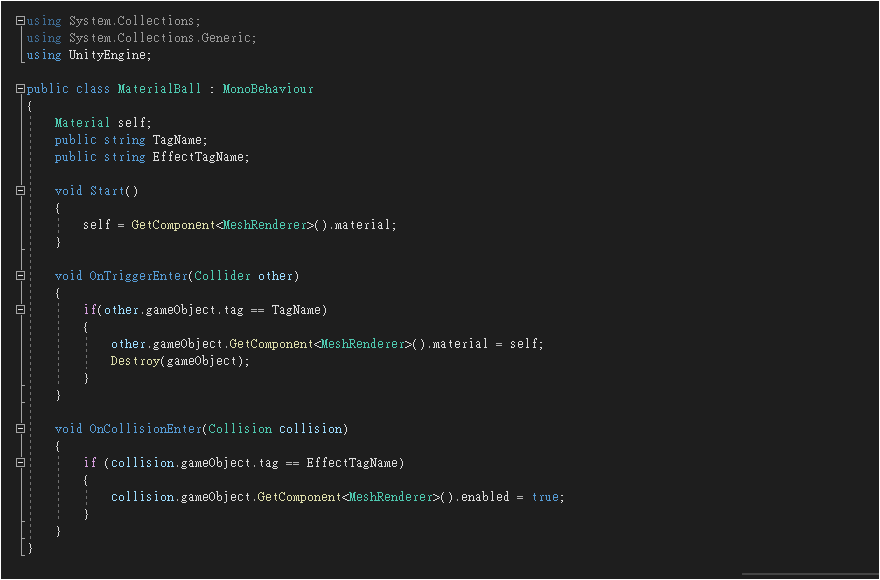Click the MaterialBall class name
Screen dimensions: 880x580
pos(159,89)
